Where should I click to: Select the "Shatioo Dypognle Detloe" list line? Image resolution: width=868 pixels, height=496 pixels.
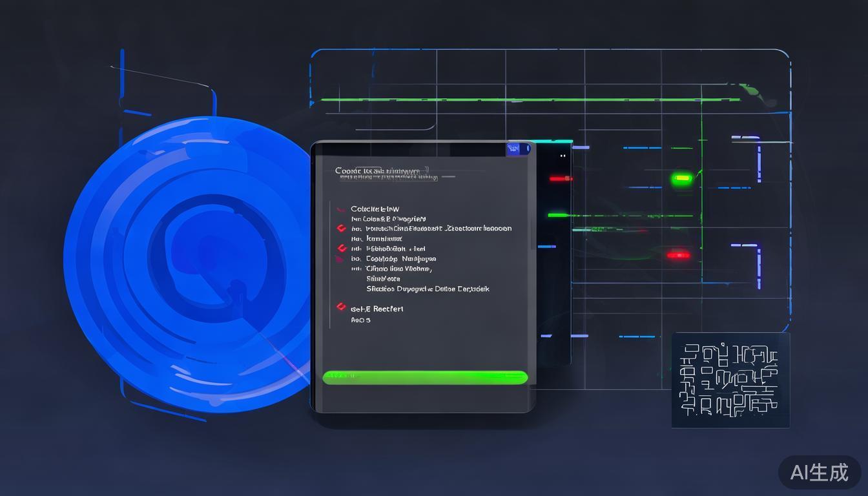(x=428, y=289)
